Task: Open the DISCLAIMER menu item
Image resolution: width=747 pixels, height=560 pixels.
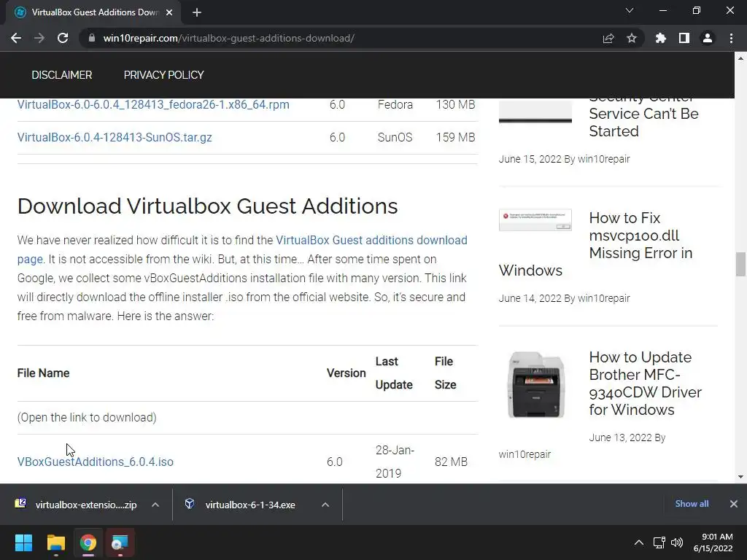Action: pyautogui.click(x=62, y=75)
